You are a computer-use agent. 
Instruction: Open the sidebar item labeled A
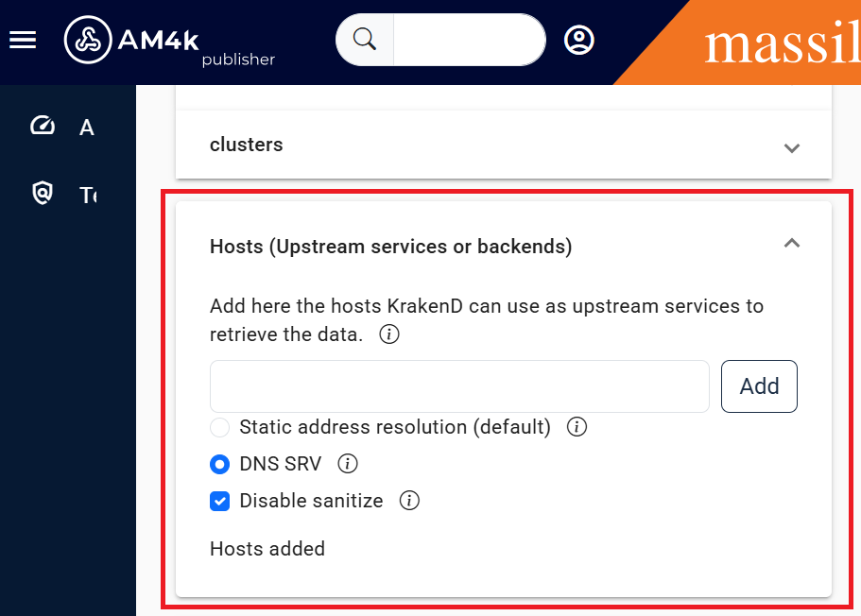86,127
